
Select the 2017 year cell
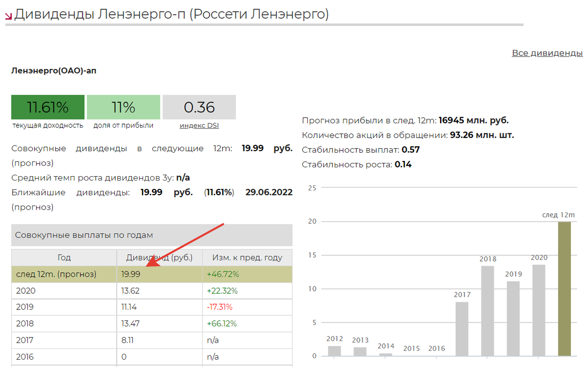[x=64, y=340]
